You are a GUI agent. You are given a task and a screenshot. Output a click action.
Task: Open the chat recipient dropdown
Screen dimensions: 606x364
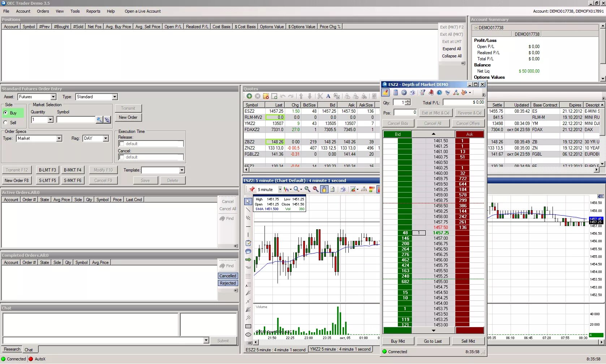(x=206, y=340)
